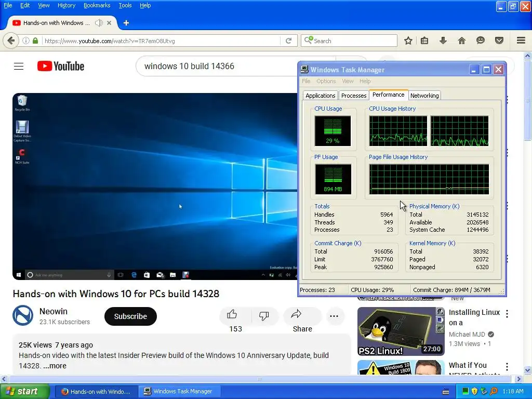Click the system clock 1:18 AM
This screenshot has width=532, height=399.
click(x=513, y=391)
